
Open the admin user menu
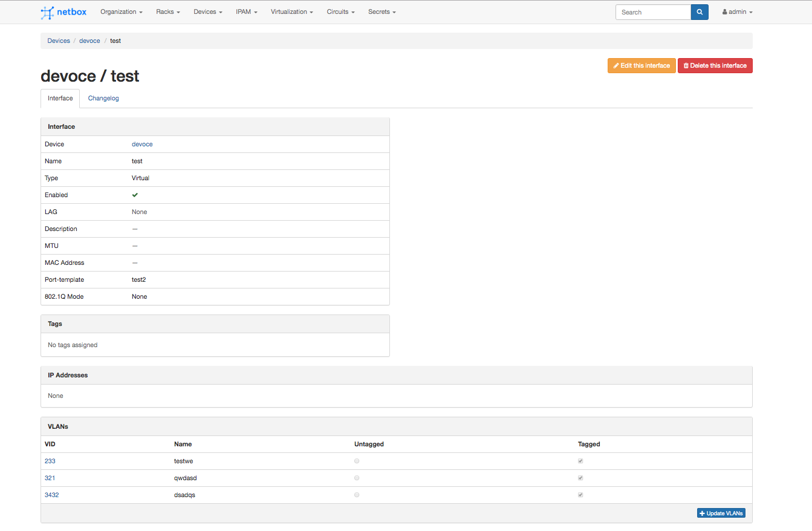coord(737,12)
